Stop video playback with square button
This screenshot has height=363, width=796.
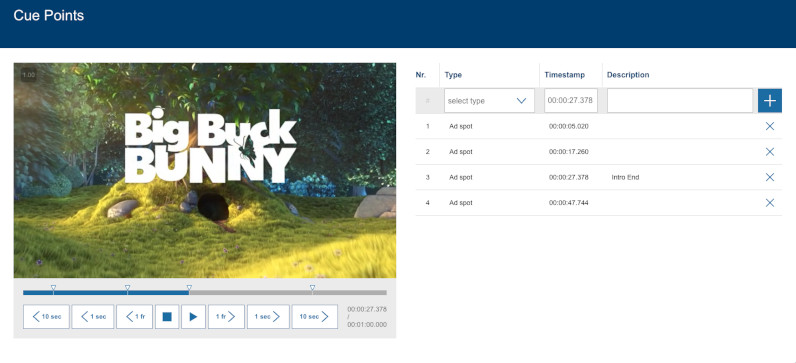click(x=167, y=317)
